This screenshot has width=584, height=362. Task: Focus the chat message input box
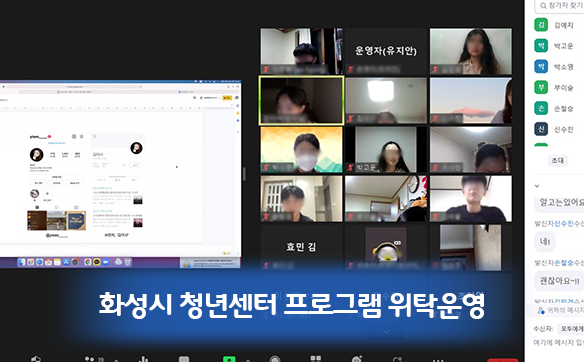[558, 343]
